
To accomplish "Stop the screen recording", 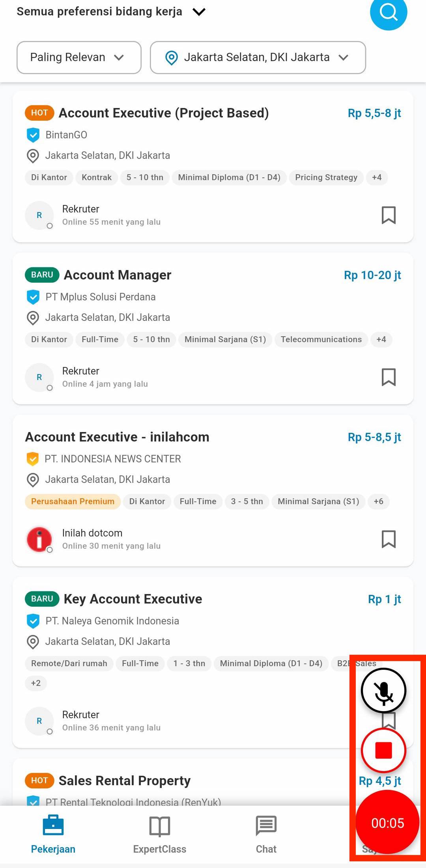I will [x=383, y=750].
